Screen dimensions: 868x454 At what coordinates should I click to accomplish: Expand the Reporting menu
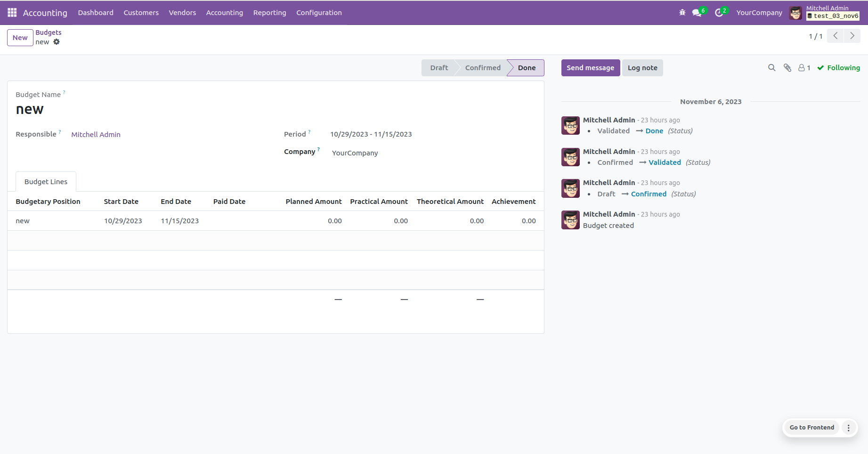click(x=269, y=13)
